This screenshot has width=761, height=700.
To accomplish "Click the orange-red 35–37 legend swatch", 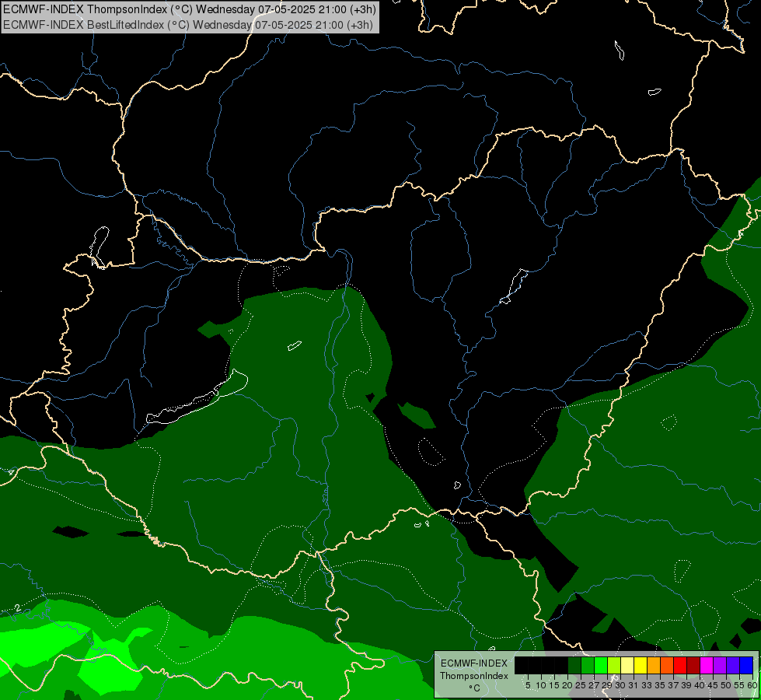I will coord(667,665).
